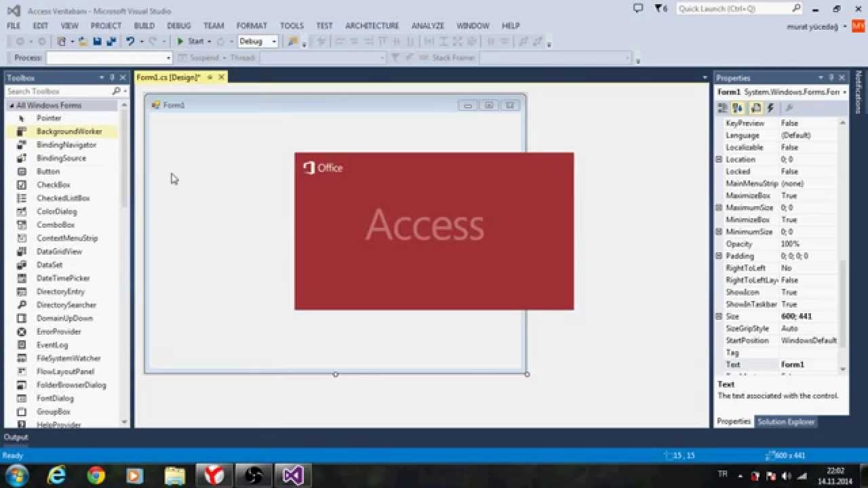
Task: Open the BUILD menu
Action: (144, 26)
